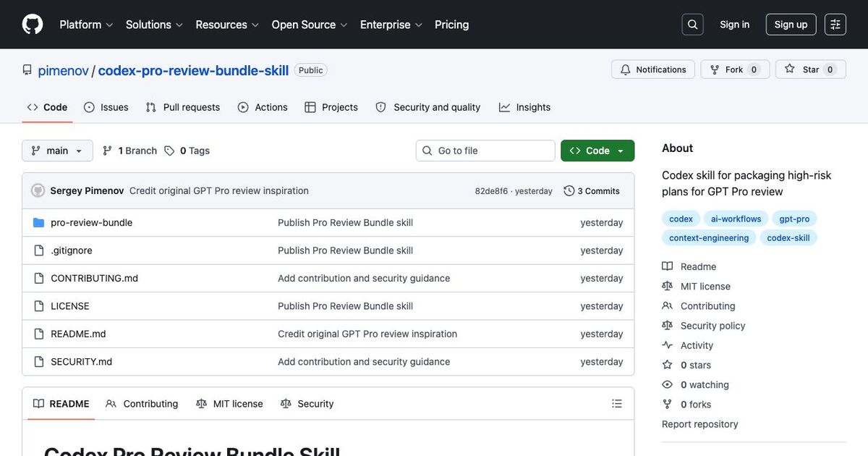Open commit hash 82de8f6

click(x=491, y=191)
